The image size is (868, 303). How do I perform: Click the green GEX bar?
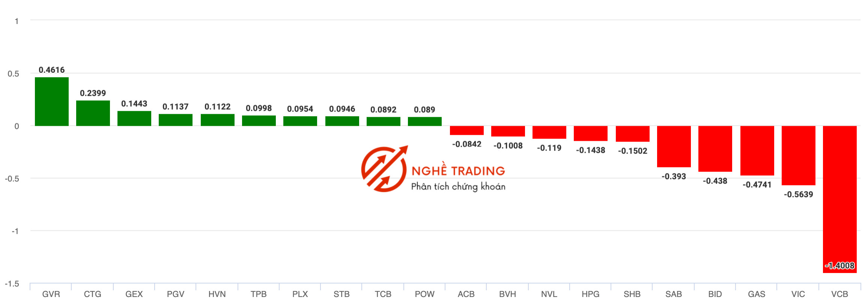(x=134, y=119)
